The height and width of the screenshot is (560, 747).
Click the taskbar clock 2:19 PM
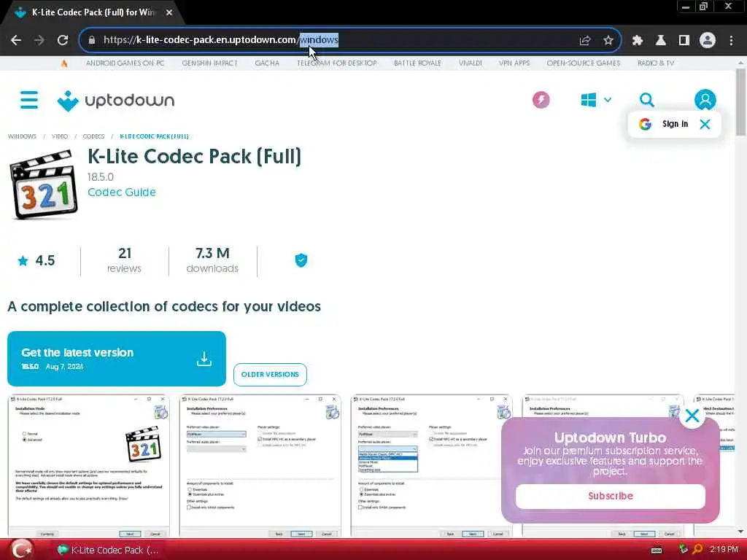pyautogui.click(x=724, y=550)
